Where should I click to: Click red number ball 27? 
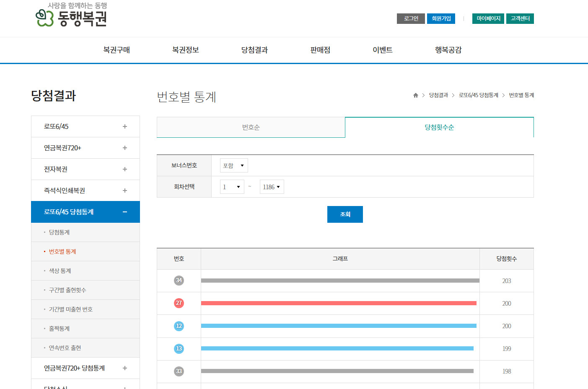coord(179,303)
